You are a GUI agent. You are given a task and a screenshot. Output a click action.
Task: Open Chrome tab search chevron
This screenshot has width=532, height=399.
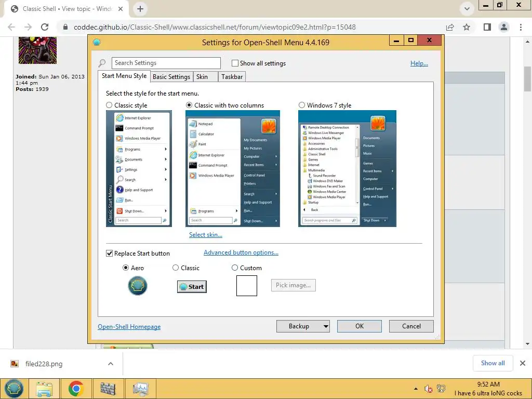pyautogui.click(x=467, y=9)
